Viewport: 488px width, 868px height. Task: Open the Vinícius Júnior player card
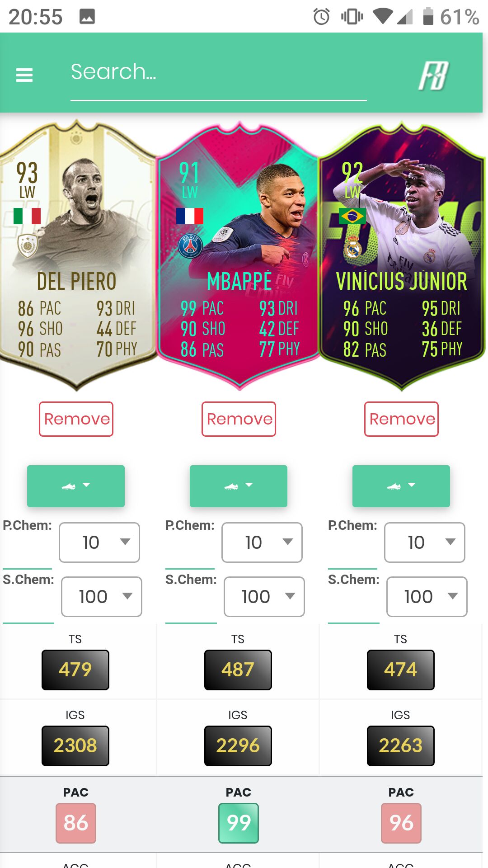[x=402, y=256]
